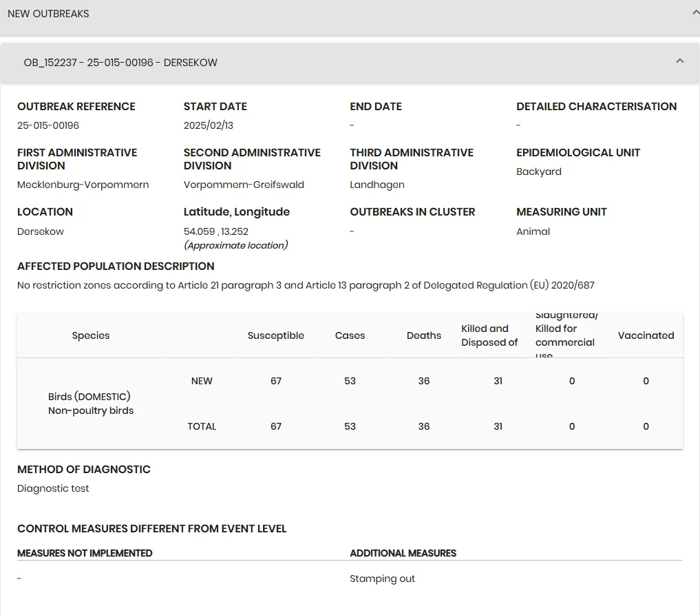Click the Landhagen third division value
This screenshot has width=700, height=615.
(377, 185)
